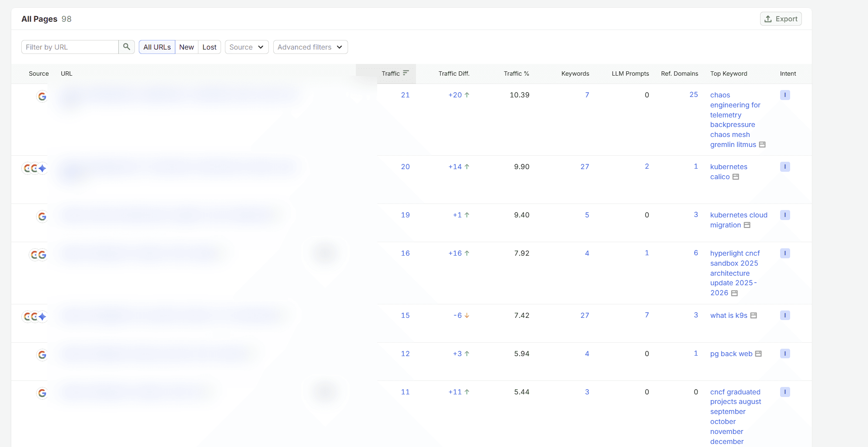868x447 pixels.
Task: Click the Top Keyword column header
Action: [x=729, y=73]
